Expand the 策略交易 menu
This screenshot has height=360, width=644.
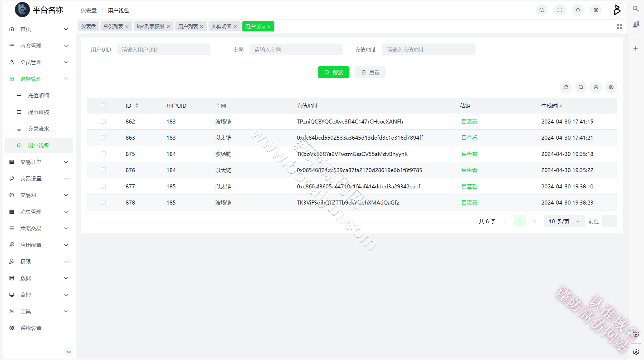[39, 228]
